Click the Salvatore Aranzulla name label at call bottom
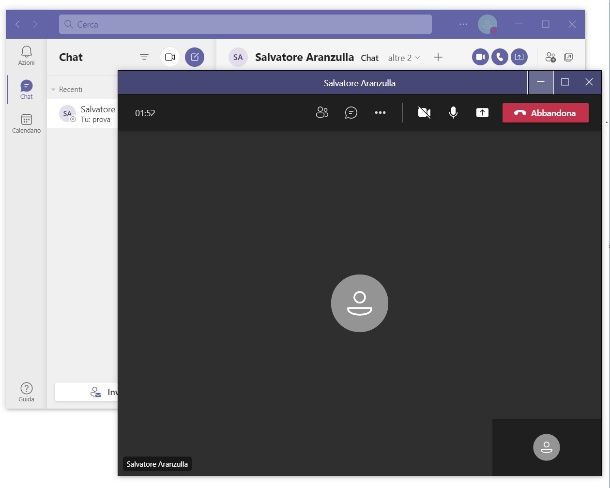This screenshot has width=610, height=488. (157, 464)
